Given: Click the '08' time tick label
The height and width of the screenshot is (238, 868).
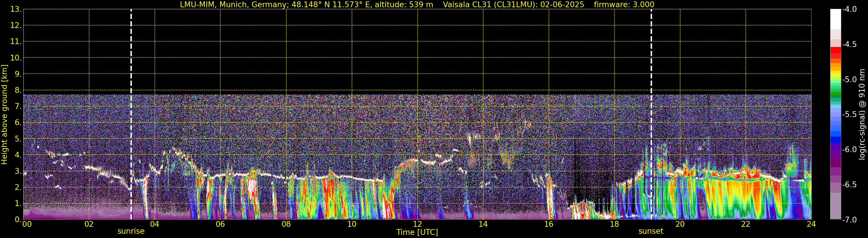Looking at the screenshot, I should (x=286, y=224).
